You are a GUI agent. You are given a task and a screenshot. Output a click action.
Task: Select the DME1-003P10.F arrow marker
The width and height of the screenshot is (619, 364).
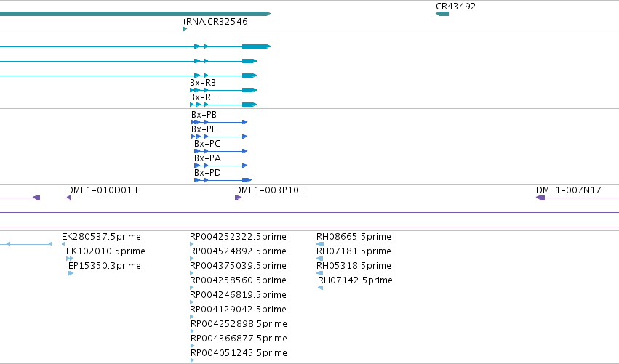pos(238,198)
